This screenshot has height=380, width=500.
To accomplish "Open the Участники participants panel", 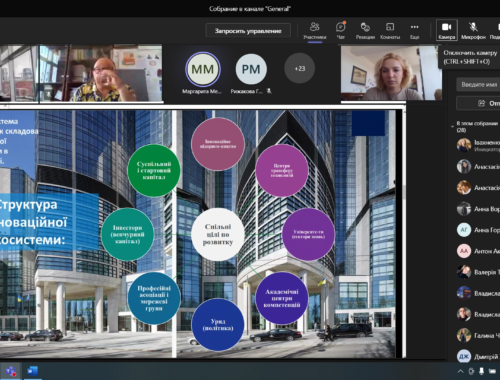I will coord(314,30).
